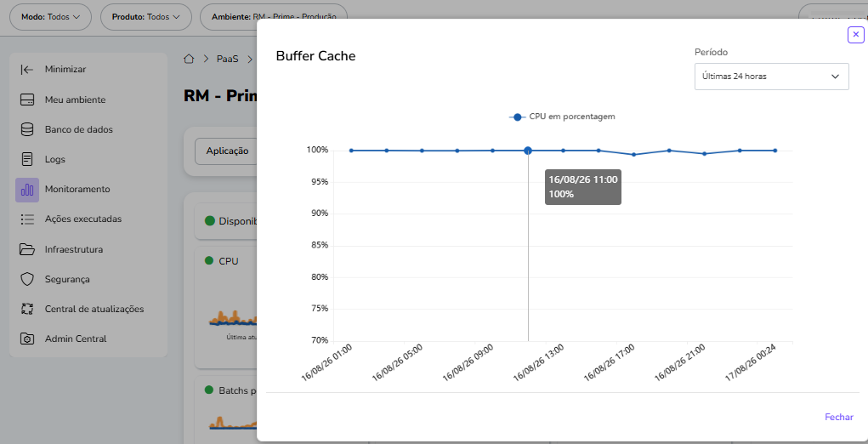Open the Período dropdown Últimas 24 horas
This screenshot has width=868, height=444.
click(x=772, y=77)
